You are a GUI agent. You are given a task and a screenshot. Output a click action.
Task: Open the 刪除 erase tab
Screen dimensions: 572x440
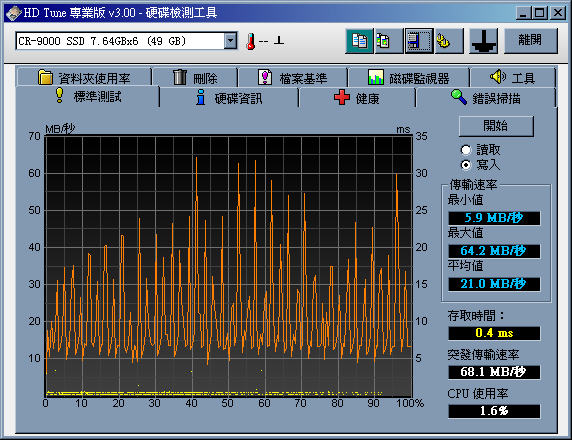(195, 77)
